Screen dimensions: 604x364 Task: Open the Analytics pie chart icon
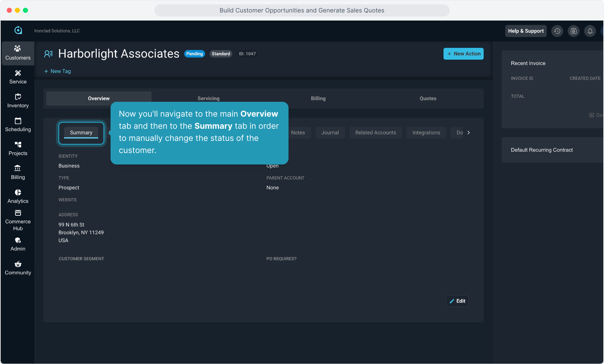pos(18,192)
